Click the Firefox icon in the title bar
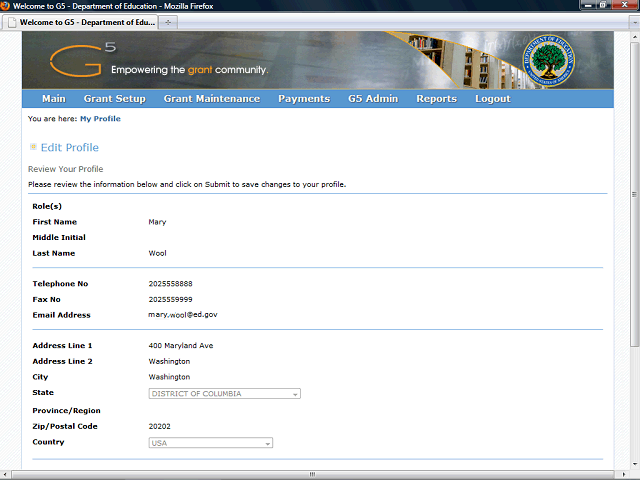The width and height of the screenshot is (640, 480). coord(7,6)
